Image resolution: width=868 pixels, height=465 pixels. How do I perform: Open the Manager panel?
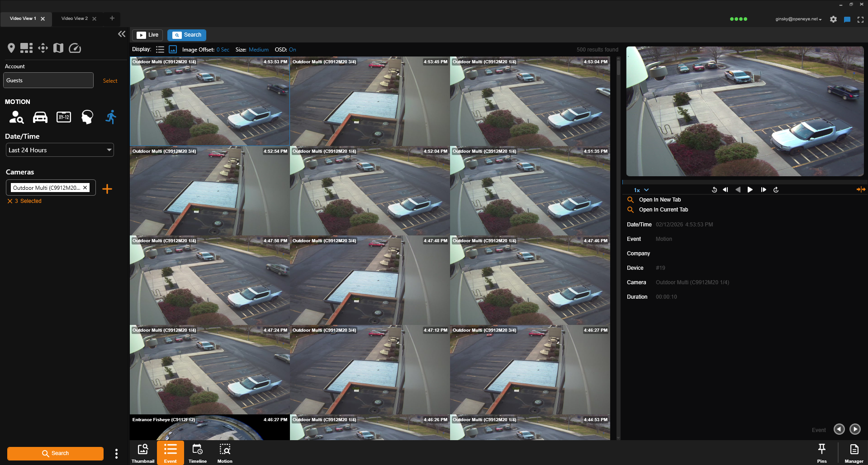tap(854, 453)
